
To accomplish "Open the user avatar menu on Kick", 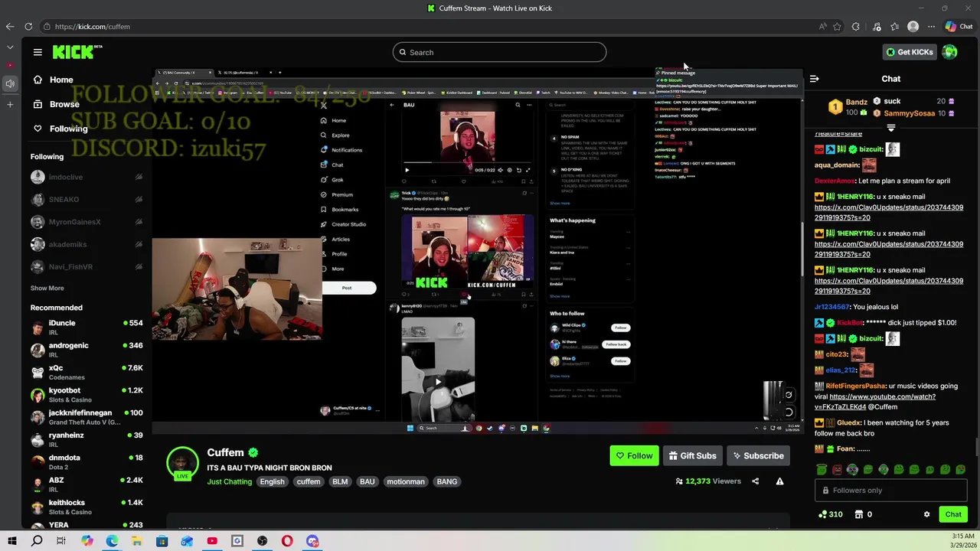I will click(x=949, y=52).
